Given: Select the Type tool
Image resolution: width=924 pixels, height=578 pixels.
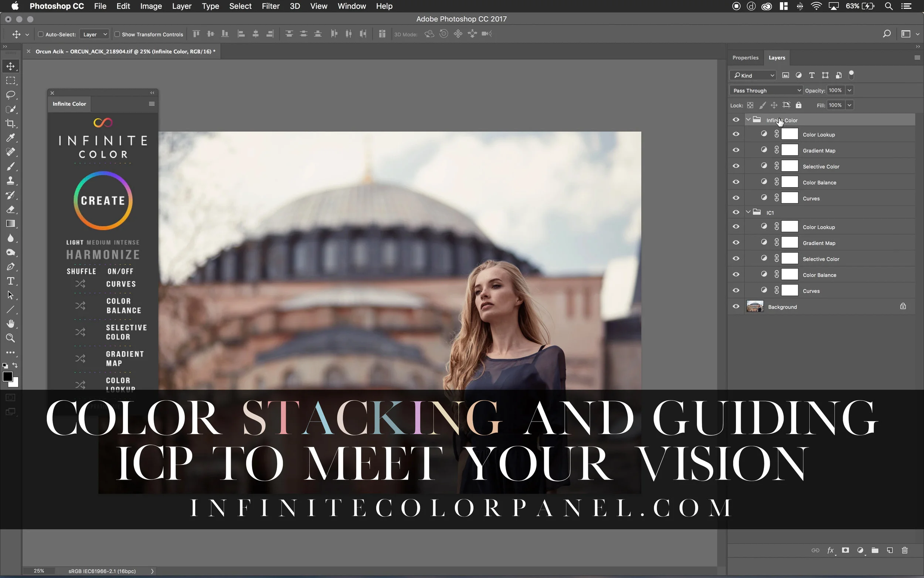Looking at the screenshot, I should click(10, 281).
